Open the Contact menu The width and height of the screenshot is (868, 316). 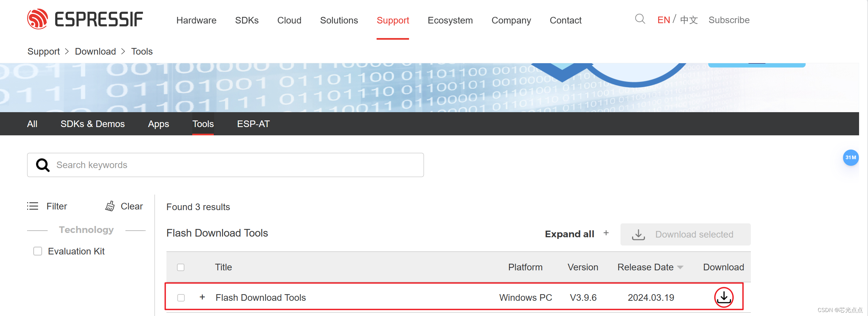pos(566,20)
